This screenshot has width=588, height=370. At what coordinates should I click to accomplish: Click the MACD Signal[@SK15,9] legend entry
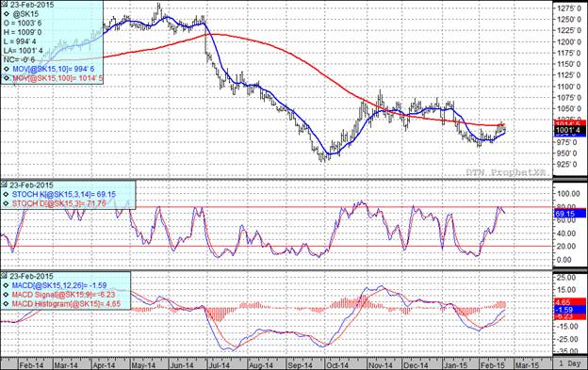64,295
